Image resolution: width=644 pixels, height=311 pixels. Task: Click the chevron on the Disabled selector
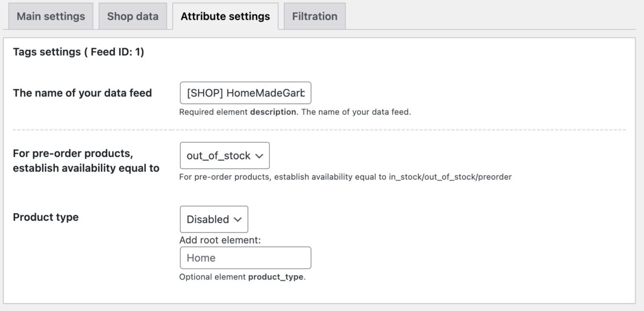(238, 219)
